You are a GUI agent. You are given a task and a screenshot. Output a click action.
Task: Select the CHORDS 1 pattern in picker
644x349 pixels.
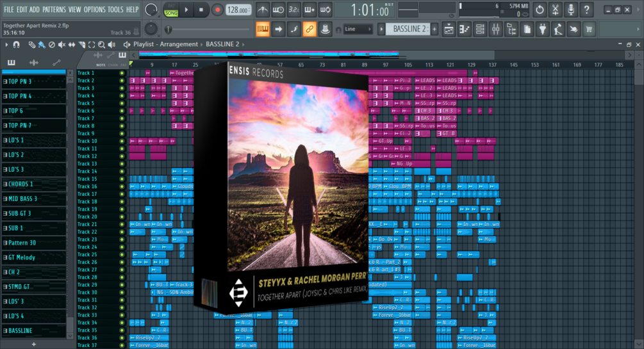[34, 184]
